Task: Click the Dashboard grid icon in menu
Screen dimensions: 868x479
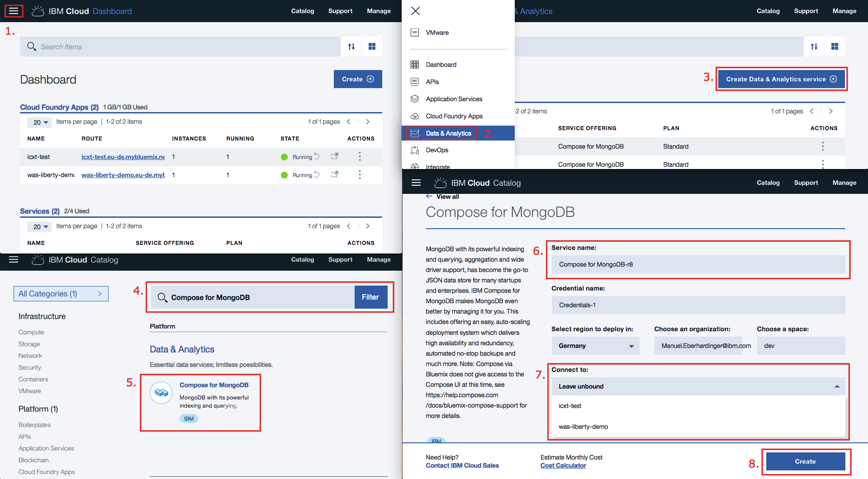Action: click(414, 65)
